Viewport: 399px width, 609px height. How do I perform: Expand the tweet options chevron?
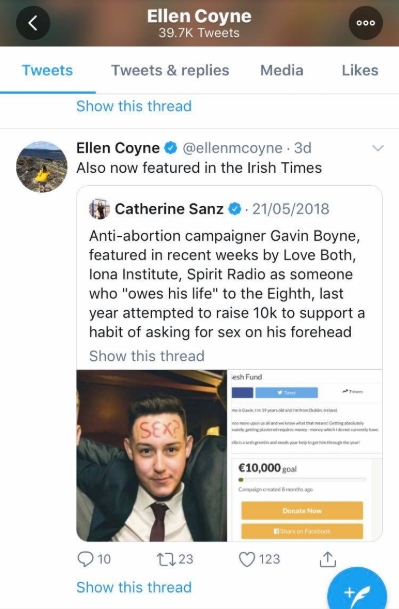coord(378,148)
